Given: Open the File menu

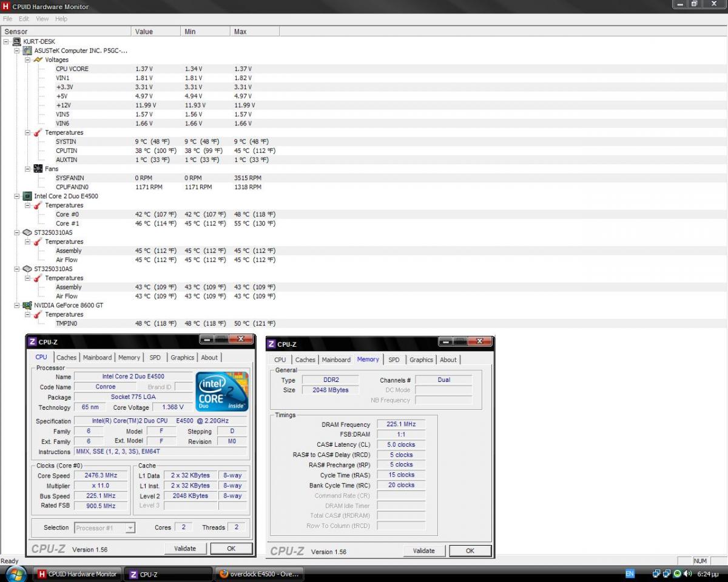Looking at the screenshot, I should pyautogui.click(x=7, y=19).
